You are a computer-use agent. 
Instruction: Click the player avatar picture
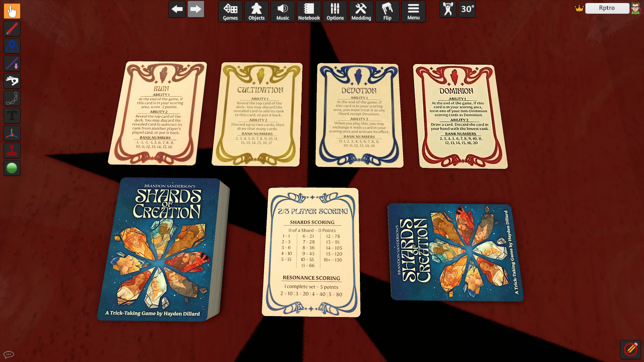point(636,8)
